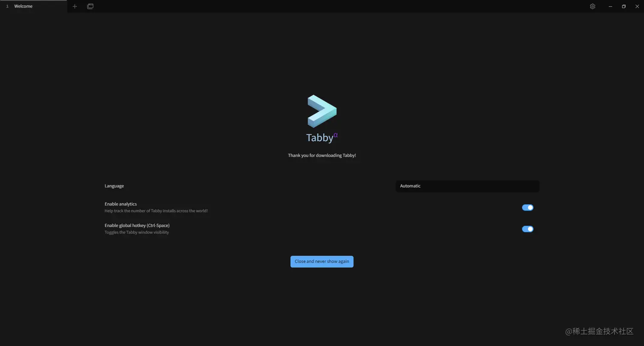This screenshot has height=346, width=644.
Task: Click the tab index number 1
Action: pos(7,6)
